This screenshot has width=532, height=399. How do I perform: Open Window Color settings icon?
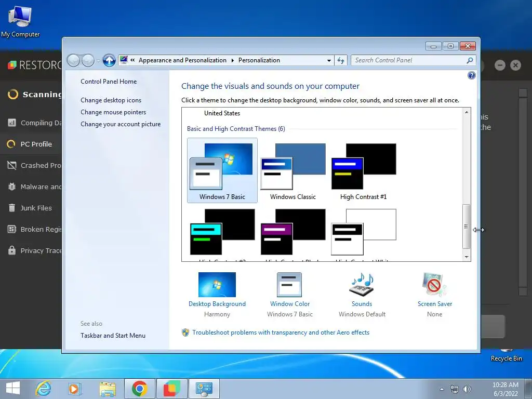289,285
